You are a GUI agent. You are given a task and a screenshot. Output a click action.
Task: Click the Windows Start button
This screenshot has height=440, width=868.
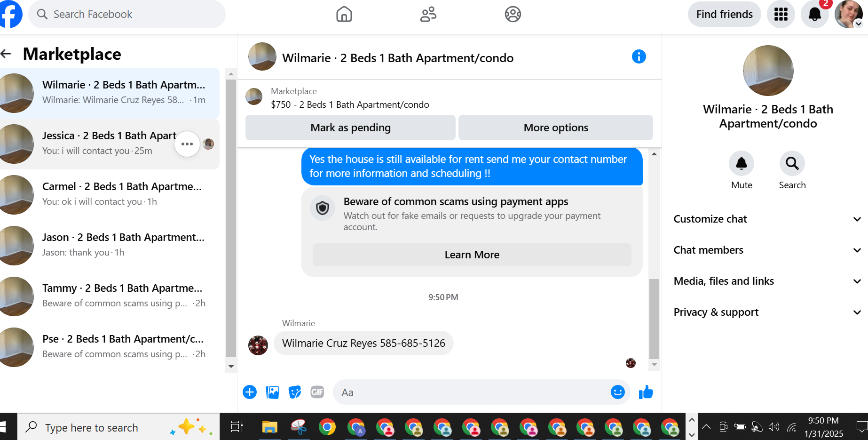pyautogui.click(x=3, y=427)
